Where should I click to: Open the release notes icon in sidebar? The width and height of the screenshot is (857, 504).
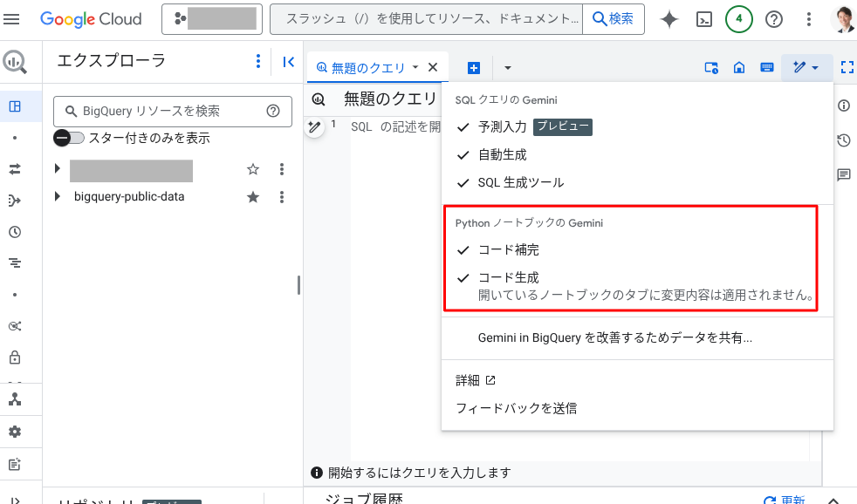(15, 464)
